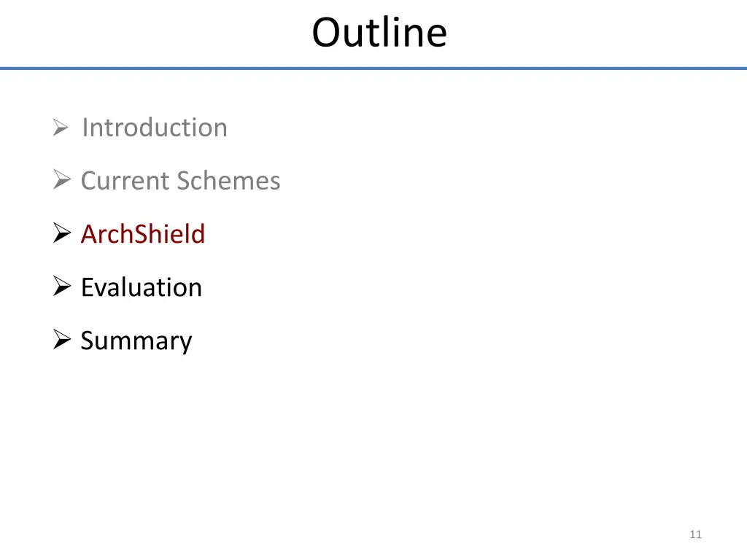Screen dimensions: 747x560
Task: Select the arrow bullet beside Summary
Action: point(62,340)
